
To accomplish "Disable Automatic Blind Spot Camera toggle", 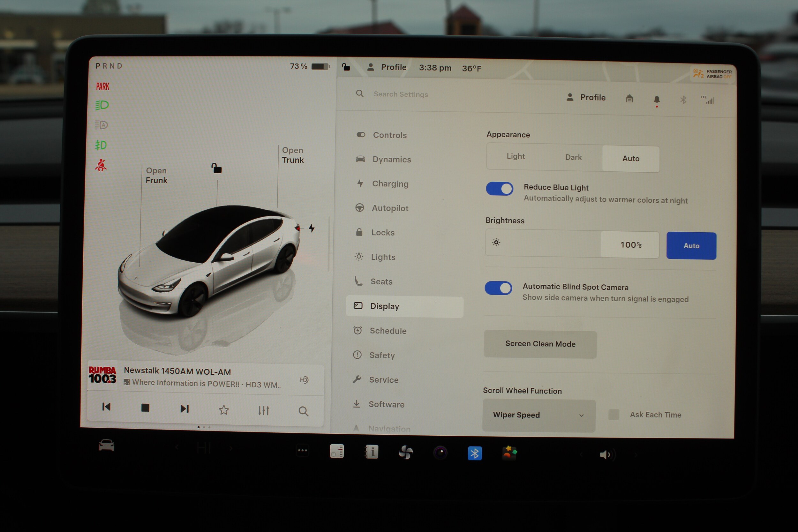I will point(498,288).
